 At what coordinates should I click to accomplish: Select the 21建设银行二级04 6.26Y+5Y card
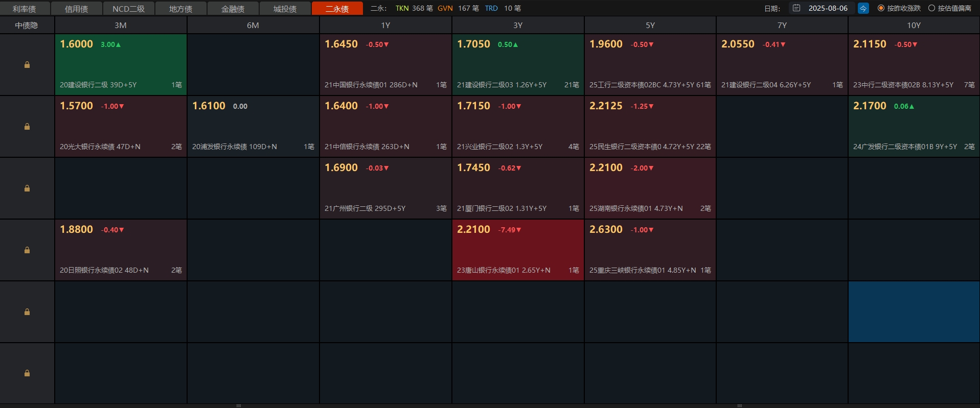[x=782, y=64]
